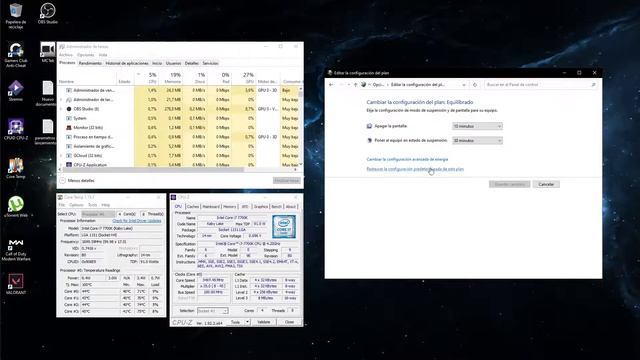Select the parametros lanzamiento file icon

[x=47, y=132]
